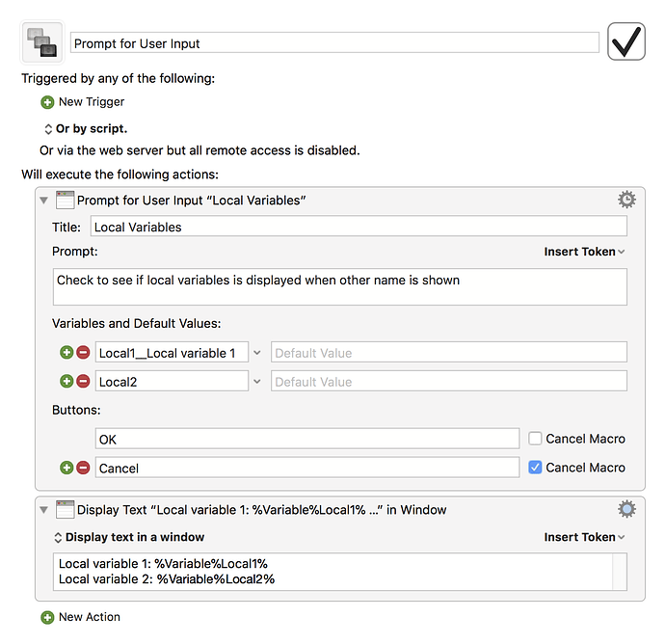Collapse the Display Text action
Screen dimensions: 665x644
pos(43,510)
